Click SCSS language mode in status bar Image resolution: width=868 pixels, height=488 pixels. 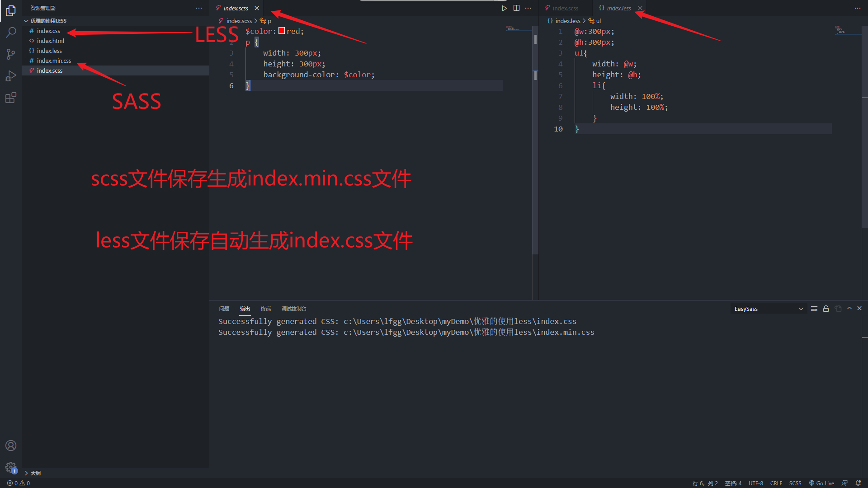(x=795, y=483)
